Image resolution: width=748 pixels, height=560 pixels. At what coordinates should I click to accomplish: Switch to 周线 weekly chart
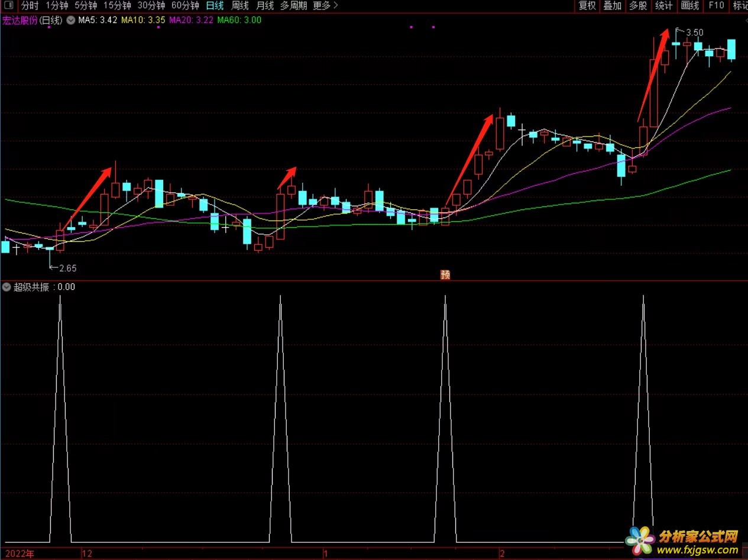pyautogui.click(x=240, y=5)
